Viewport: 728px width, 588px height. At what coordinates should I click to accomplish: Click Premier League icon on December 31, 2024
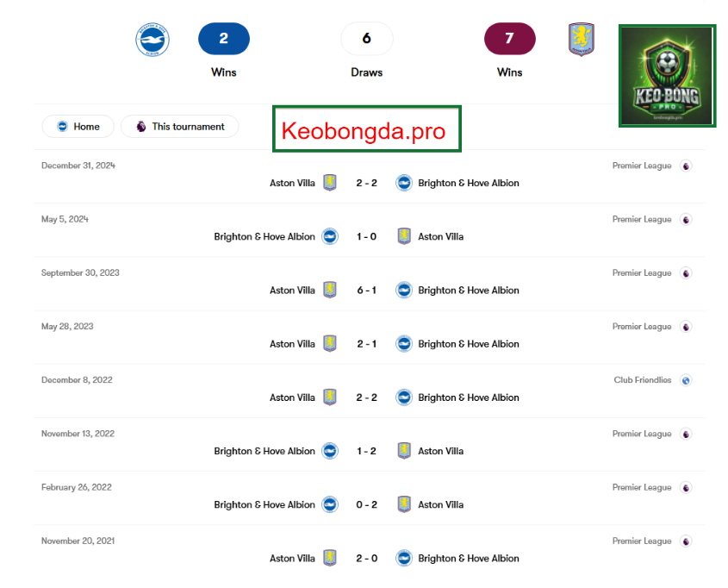tap(686, 166)
